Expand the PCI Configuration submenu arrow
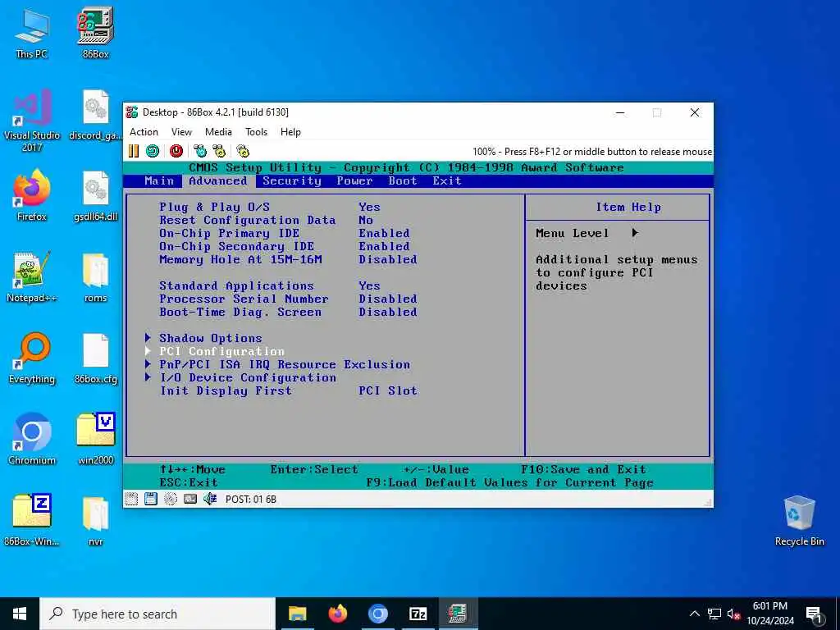This screenshot has height=630, width=840. tap(148, 351)
